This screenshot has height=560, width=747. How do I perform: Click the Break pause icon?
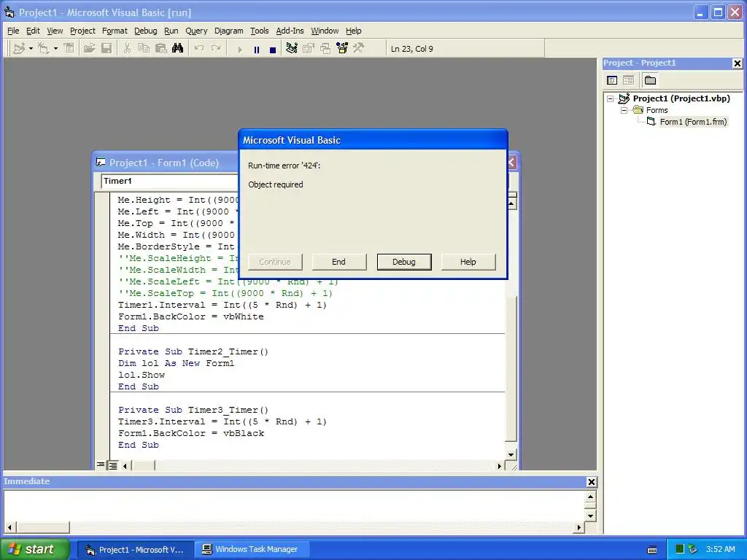coord(257,49)
